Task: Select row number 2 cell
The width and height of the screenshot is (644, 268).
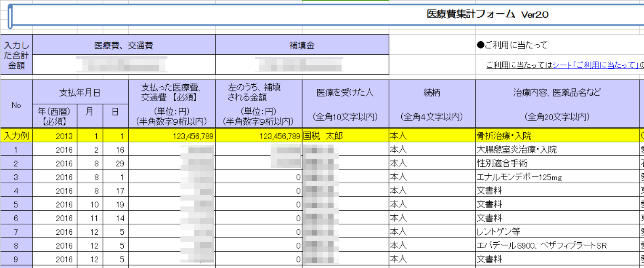Action: click(x=16, y=163)
